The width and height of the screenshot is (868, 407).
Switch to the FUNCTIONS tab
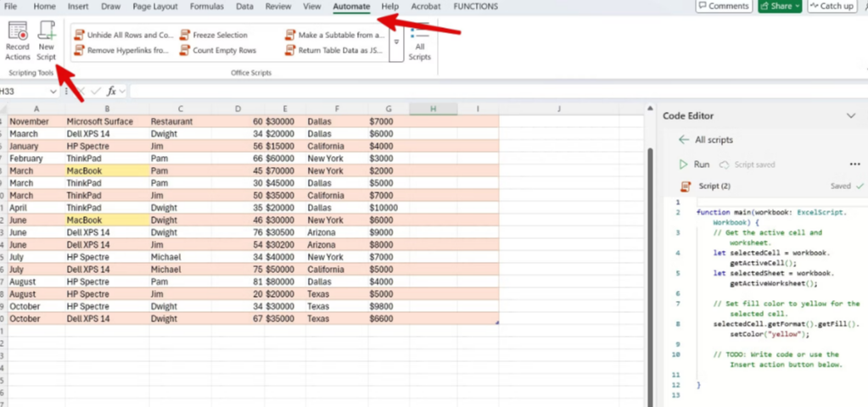pyautogui.click(x=475, y=7)
